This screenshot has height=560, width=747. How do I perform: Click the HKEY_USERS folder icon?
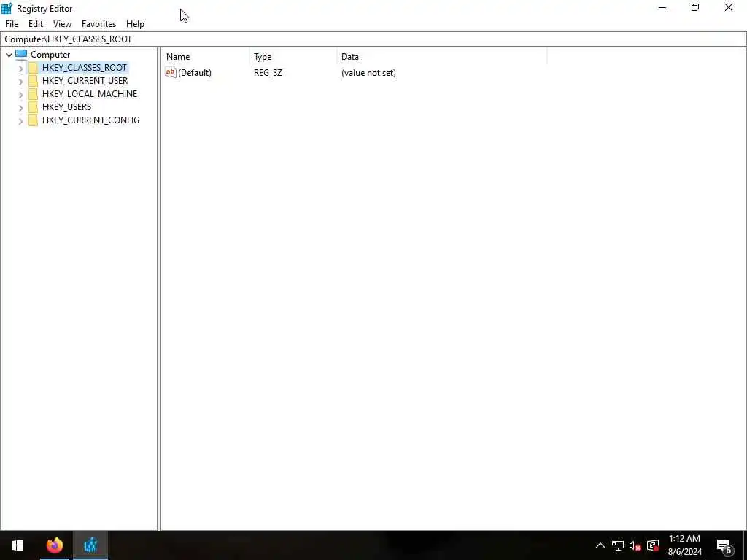[33, 107]
